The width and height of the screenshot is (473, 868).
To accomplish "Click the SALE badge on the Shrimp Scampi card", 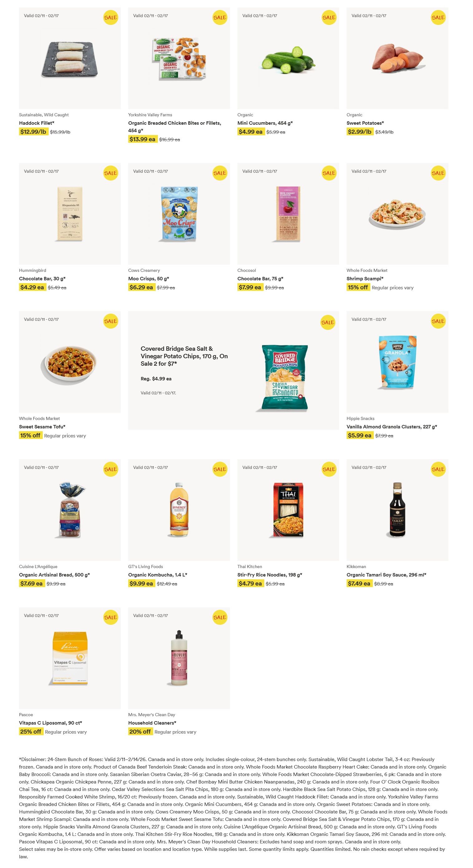I will coord(438,173).
